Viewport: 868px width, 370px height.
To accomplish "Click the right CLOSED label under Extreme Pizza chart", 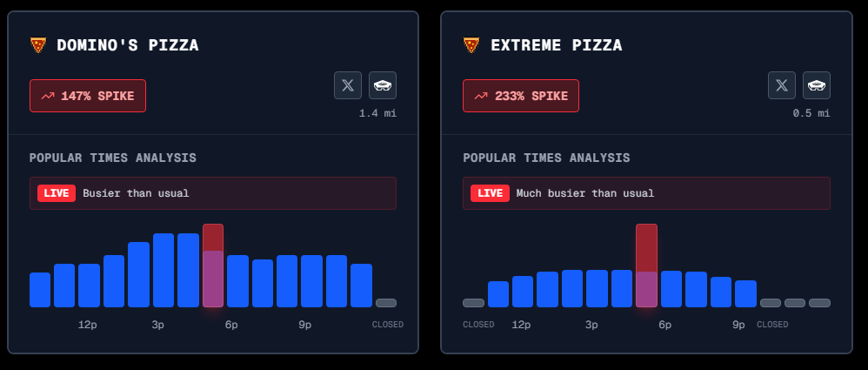I will pos(772,325).
